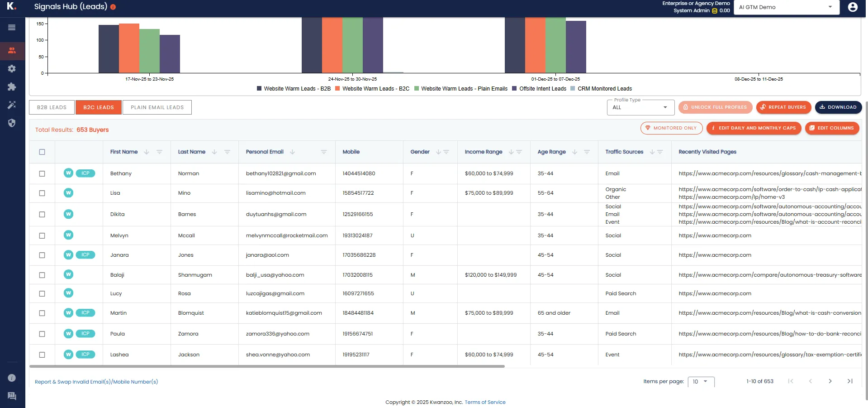
Task: Open the Security shield icon in sidebar
Action: click(12, 123)
